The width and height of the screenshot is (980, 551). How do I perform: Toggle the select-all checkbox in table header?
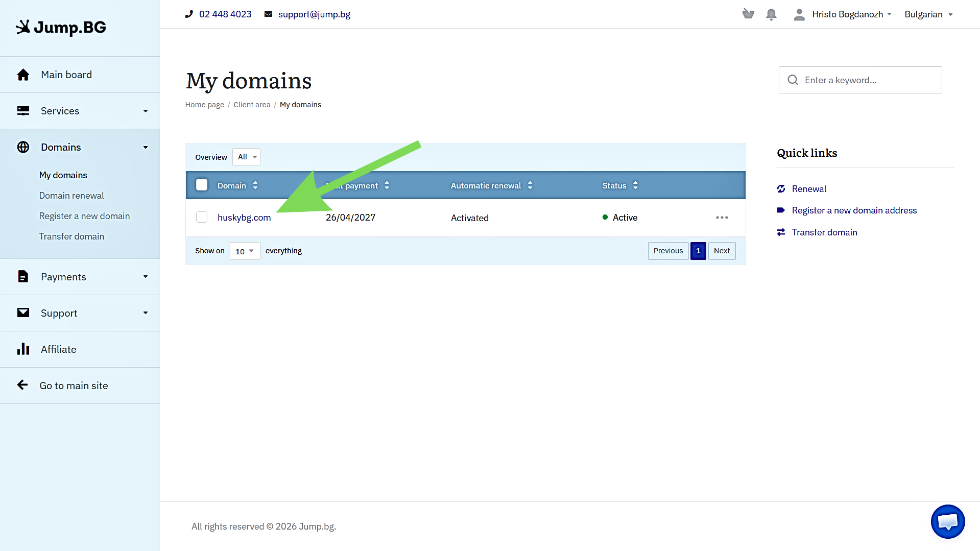tap(202, 185)
